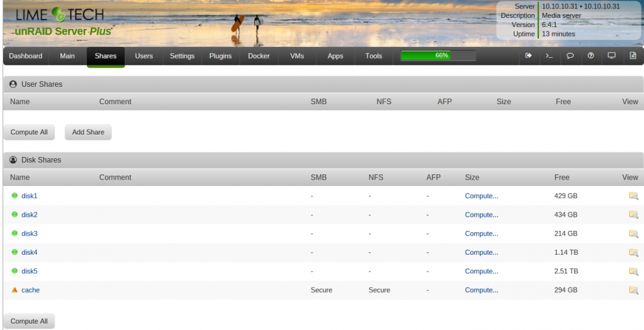Open the VMs tab

pos(297,56)
